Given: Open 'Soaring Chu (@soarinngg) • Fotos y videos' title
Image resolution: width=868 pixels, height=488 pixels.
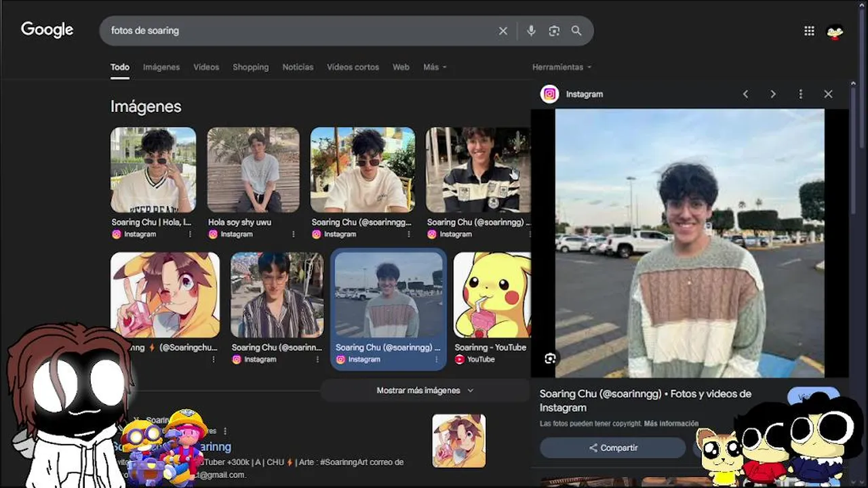Looking at the screenshot, I should click(x=646, y=401).
